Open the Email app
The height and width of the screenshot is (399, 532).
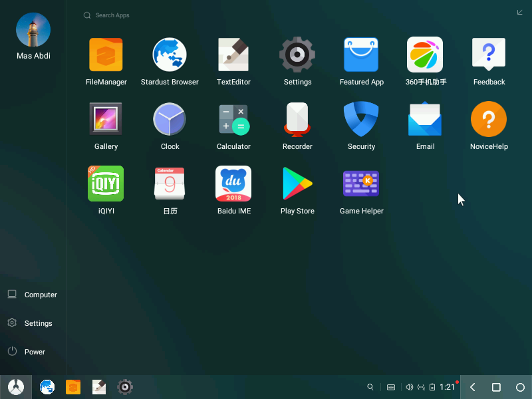pyautogui.click(x=425, y=119)
